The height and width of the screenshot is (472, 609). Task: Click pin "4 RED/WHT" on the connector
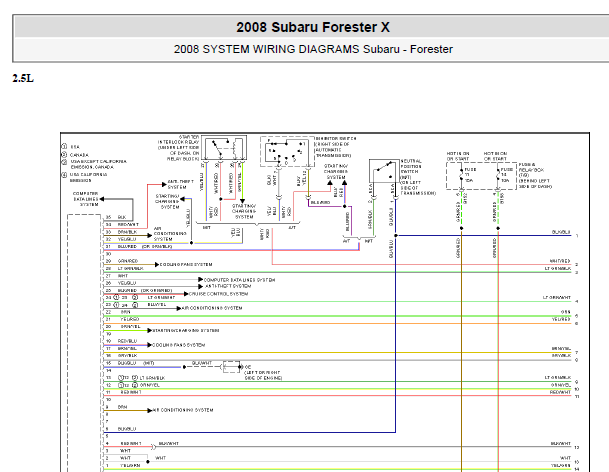(124, 443)
